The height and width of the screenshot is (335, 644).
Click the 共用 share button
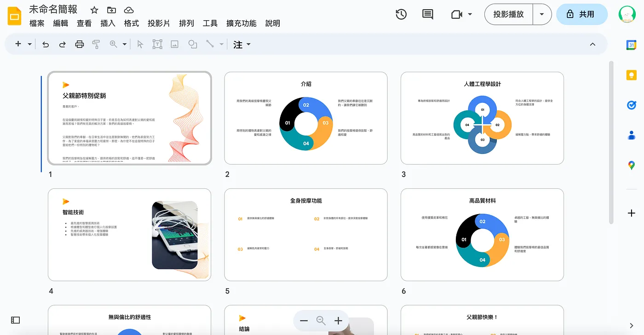click(x=582, y=14)
